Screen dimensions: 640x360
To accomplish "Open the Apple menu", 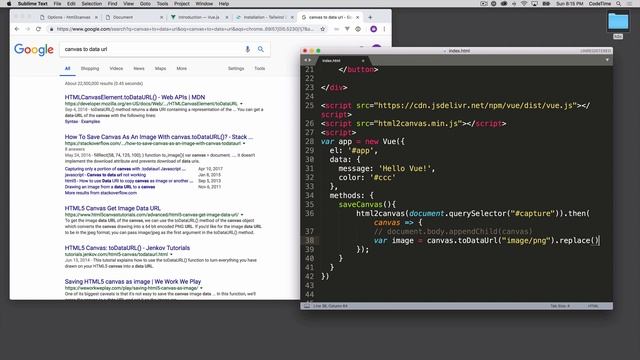I will (9, 4).
